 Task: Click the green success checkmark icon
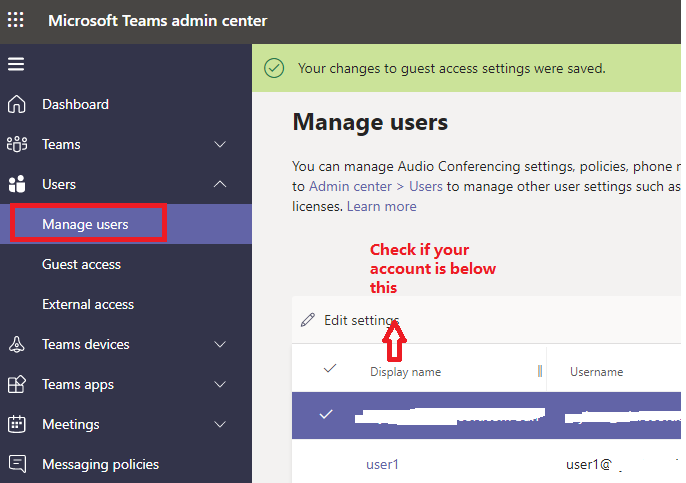point(274,68)
